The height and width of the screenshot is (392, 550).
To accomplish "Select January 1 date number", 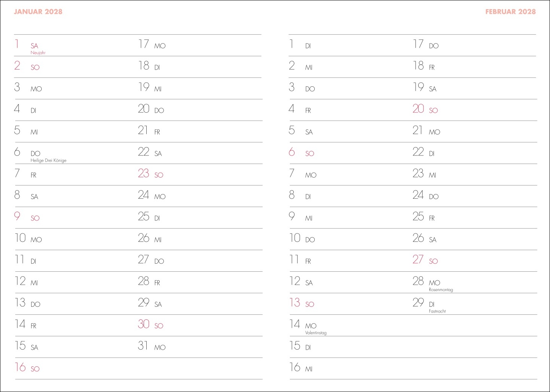I will pyautogui.click(x=17, y=44).
